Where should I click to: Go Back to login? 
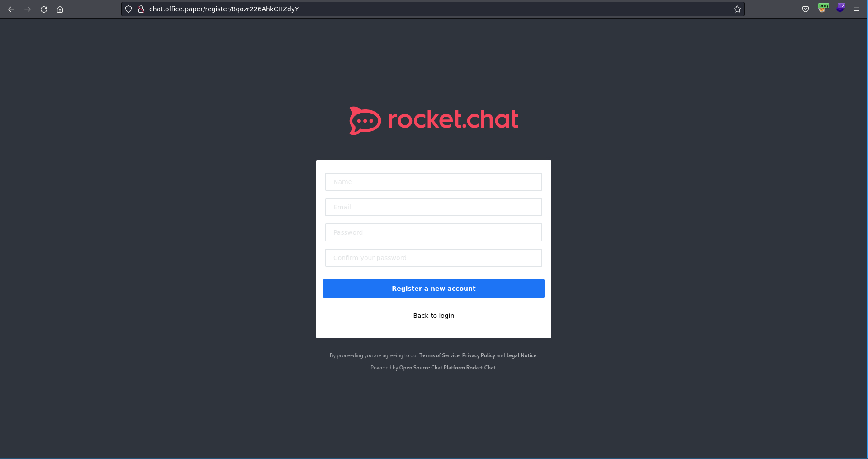tap(433, 316)
